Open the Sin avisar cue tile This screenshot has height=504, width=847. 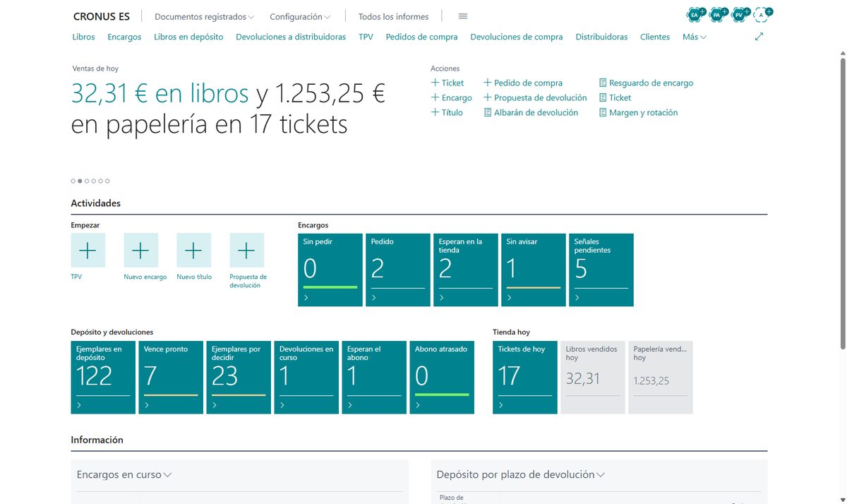point(534,270)
